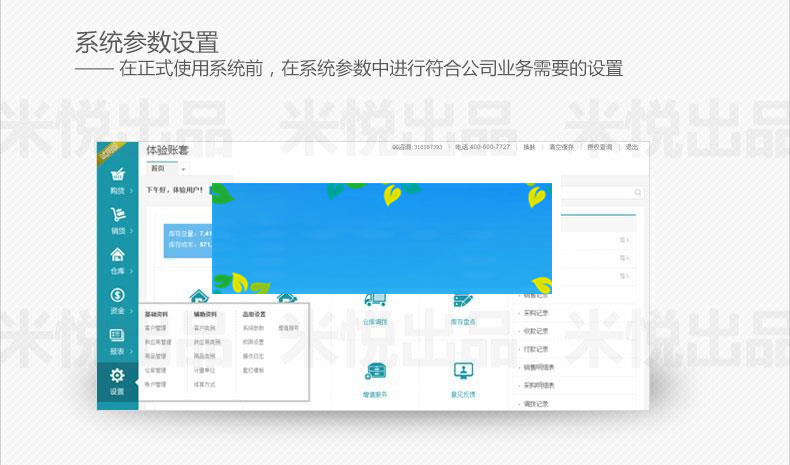
Task: Switch to the 首页 home tab
Action: click(158, 169)
